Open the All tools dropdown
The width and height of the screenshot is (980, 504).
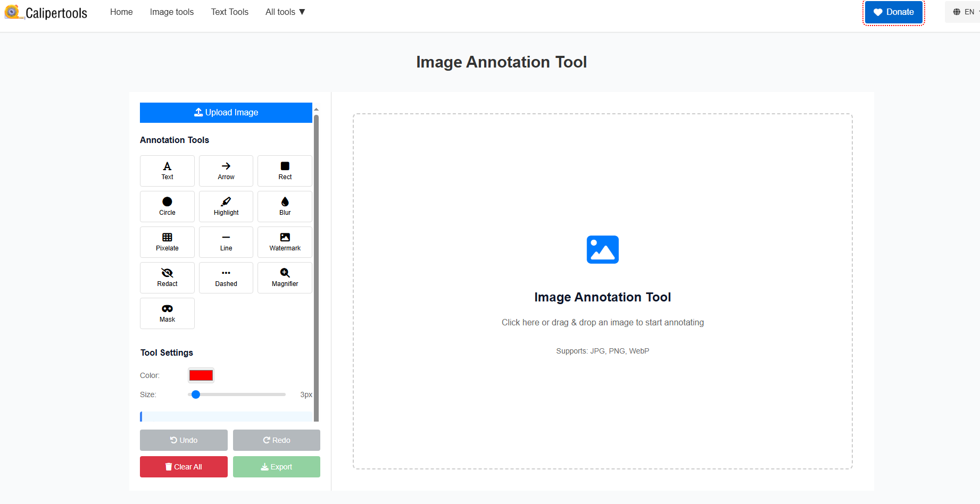285,12
